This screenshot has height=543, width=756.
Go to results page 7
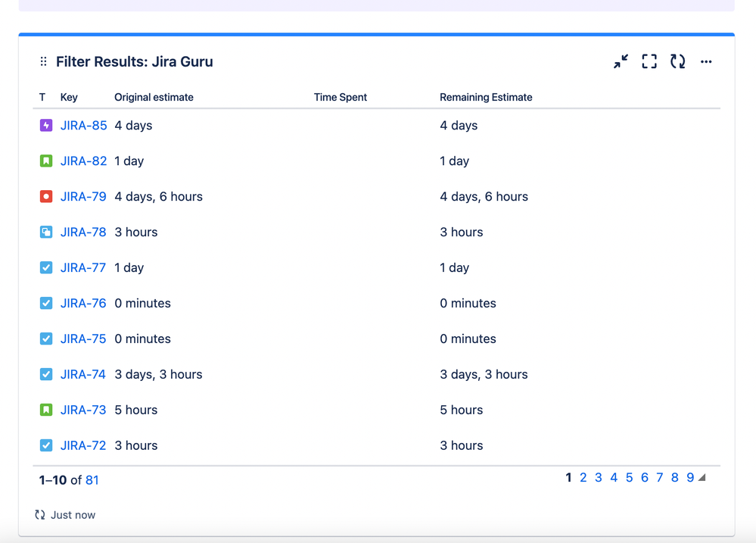(660, 477)
